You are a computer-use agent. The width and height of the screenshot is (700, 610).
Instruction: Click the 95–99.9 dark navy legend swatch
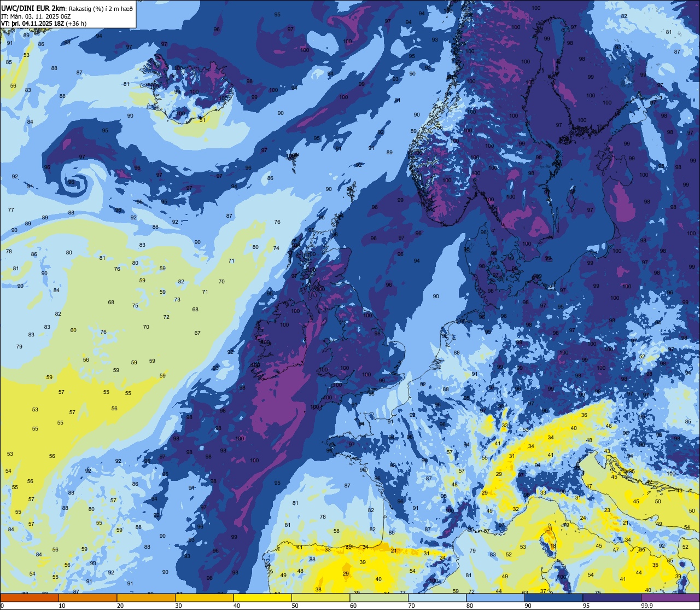[x=612, y=598]
